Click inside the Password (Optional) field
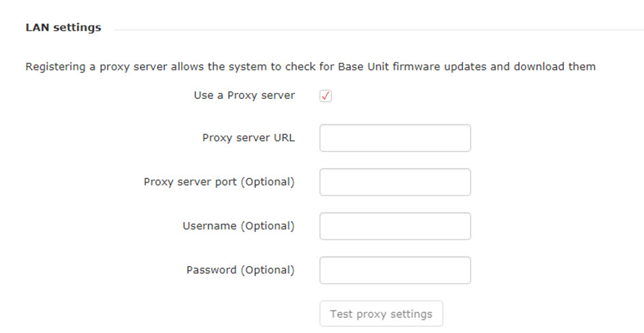 395,270
